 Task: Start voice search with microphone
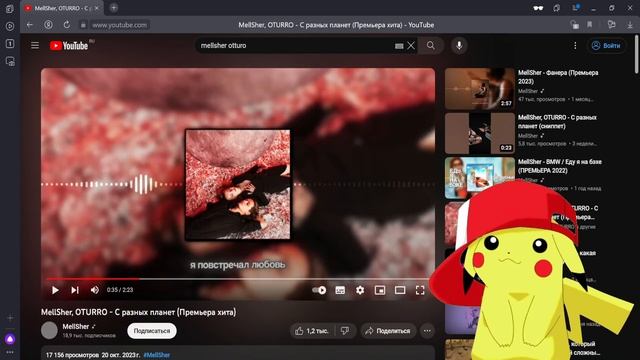click(459, 46)
